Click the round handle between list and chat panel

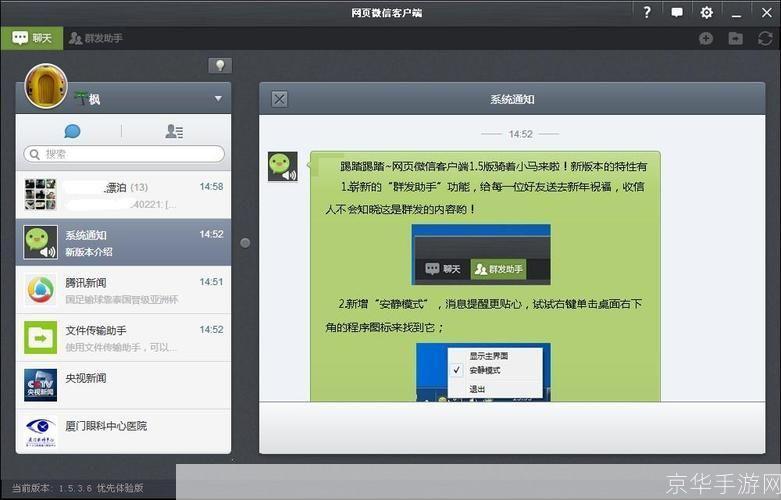[x=245, y=243]
